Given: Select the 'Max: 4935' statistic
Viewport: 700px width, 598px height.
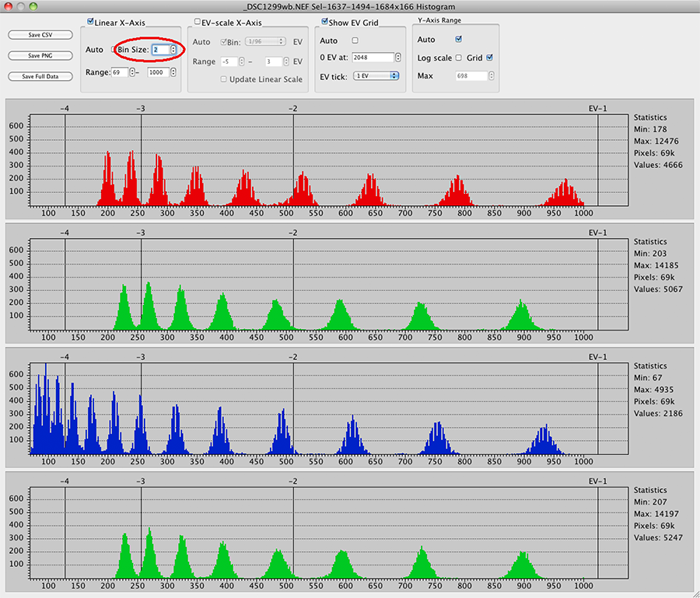Looking at the screenshot, I should pyautogui.click(x=654, y=390).
